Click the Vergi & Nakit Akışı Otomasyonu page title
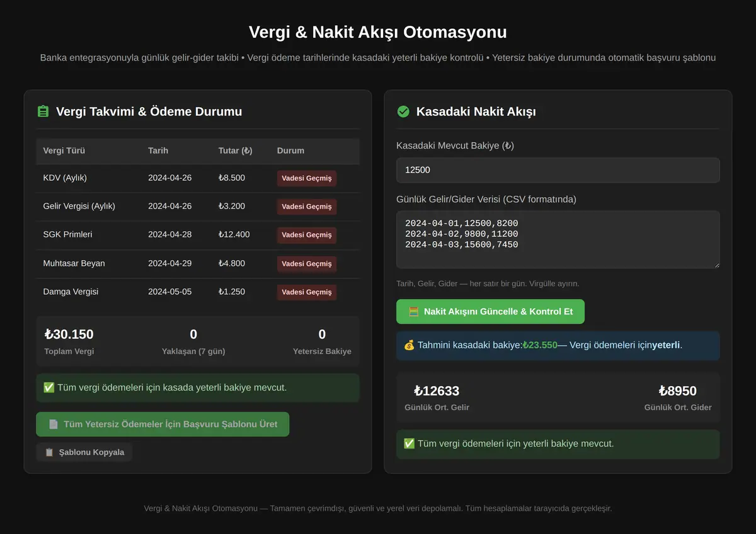The image size is (756, 534). pyautogui.click(x=378, y=32)
